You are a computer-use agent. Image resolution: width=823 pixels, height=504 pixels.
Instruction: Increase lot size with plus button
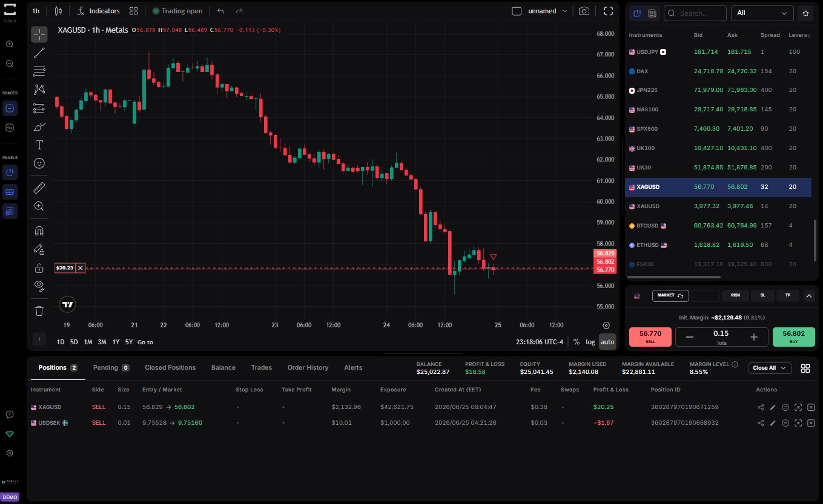point(754,337)
